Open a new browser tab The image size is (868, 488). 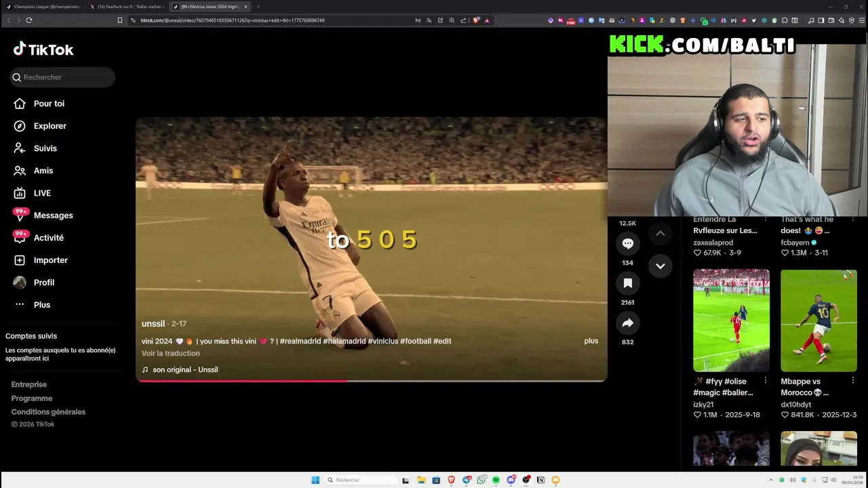[x=258, y=7]
